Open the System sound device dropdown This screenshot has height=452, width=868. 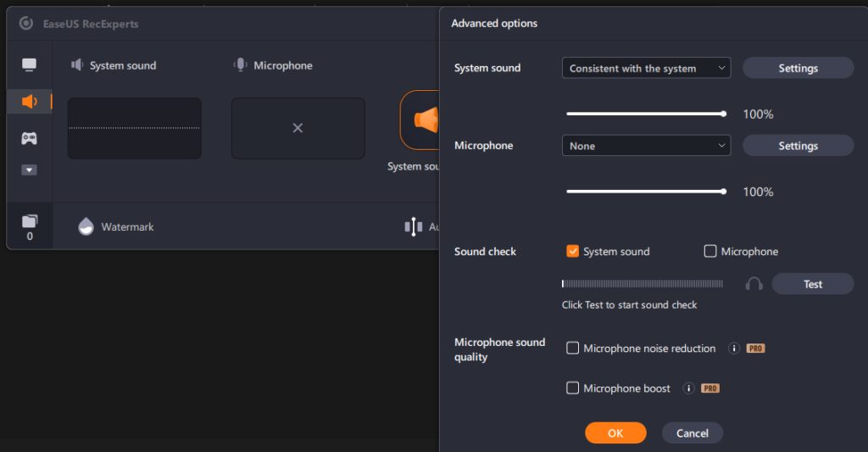pyautogui.click(x=646, y=68)
